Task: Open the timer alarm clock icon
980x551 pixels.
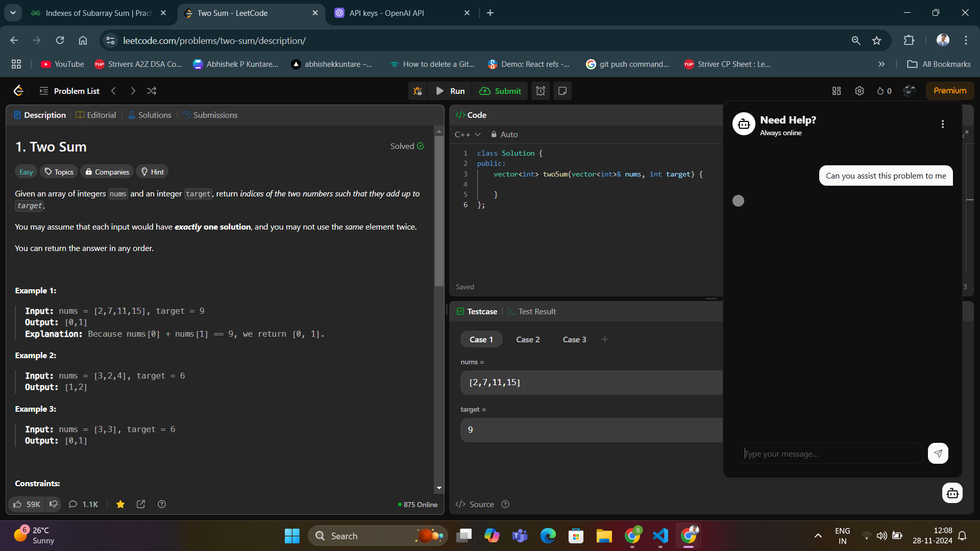Action: [541, 91]
